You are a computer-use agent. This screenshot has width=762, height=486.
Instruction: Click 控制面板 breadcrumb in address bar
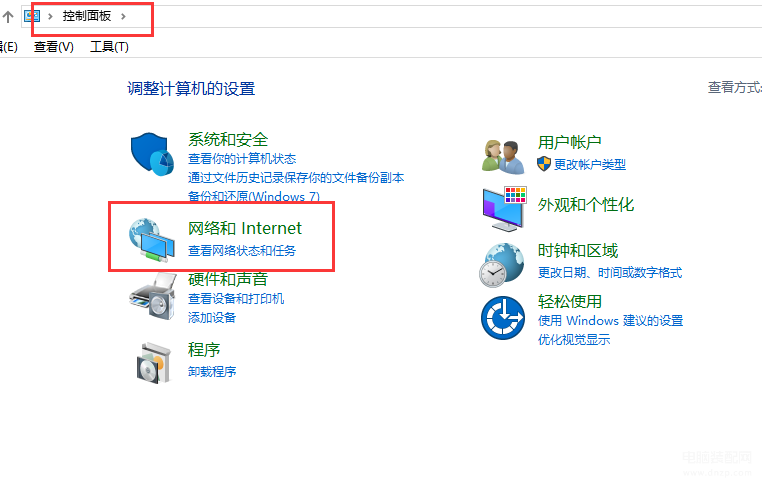[x=87, y=16]
